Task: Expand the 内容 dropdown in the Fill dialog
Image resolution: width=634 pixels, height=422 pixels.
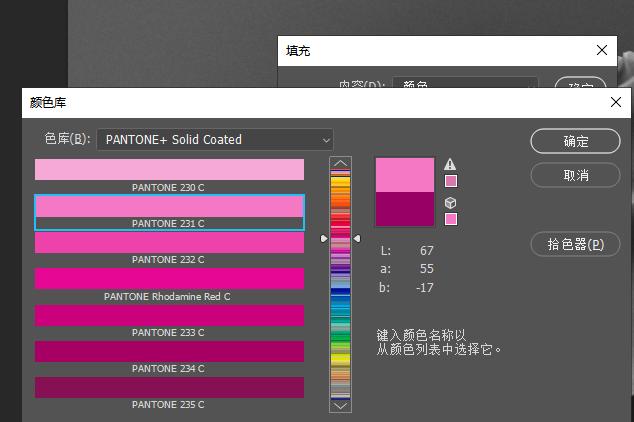Action: (x=465, y=86)
